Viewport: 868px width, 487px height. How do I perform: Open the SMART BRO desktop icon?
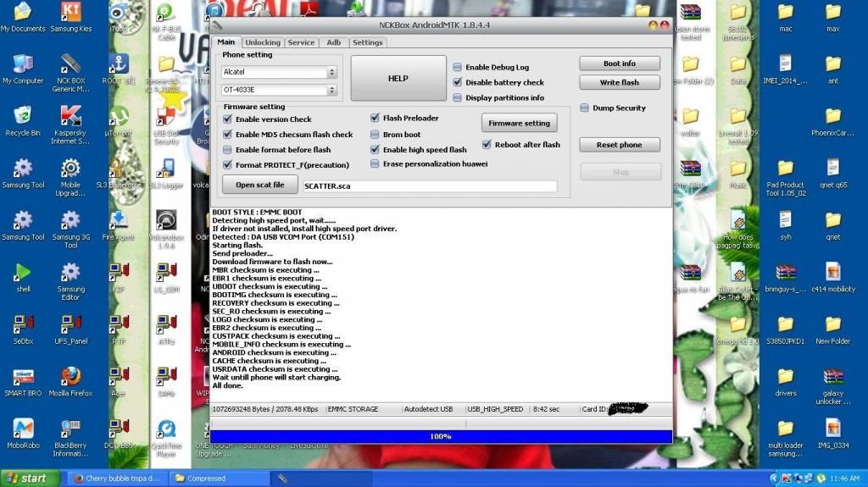(x=23, y=379)
